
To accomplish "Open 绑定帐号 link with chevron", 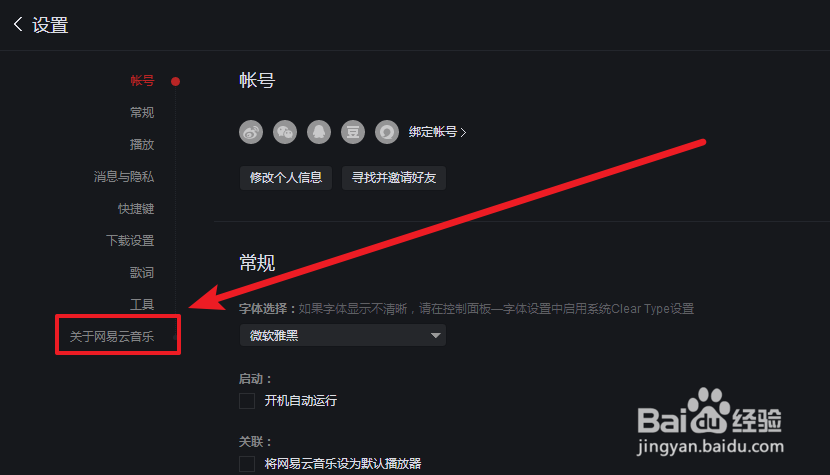I will (437, 132).
